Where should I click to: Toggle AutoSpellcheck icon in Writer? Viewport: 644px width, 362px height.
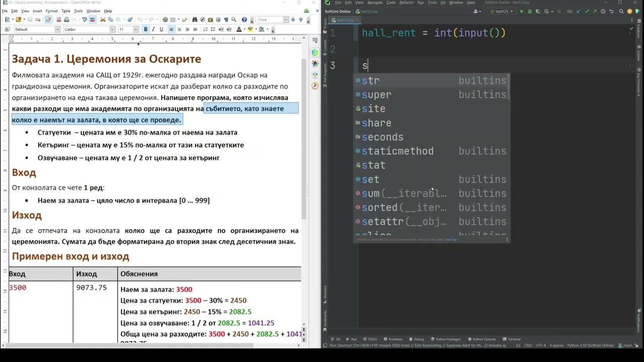coord(93,20)
